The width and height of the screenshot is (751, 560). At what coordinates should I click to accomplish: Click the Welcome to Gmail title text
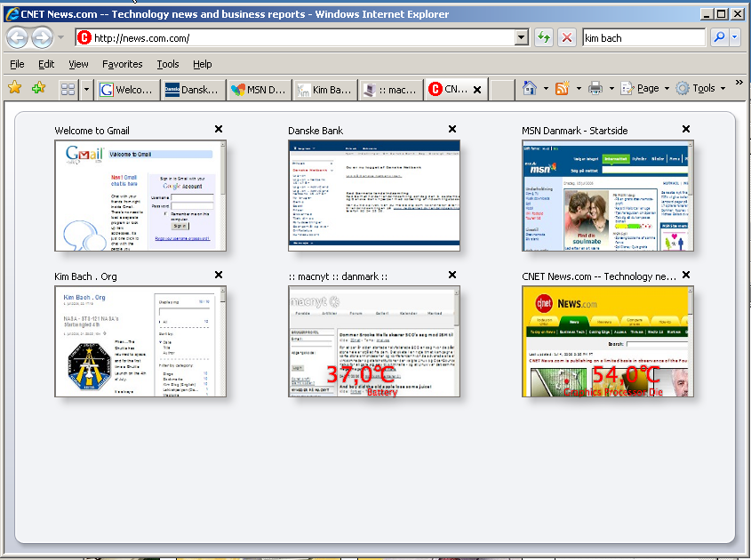point(92,131)
